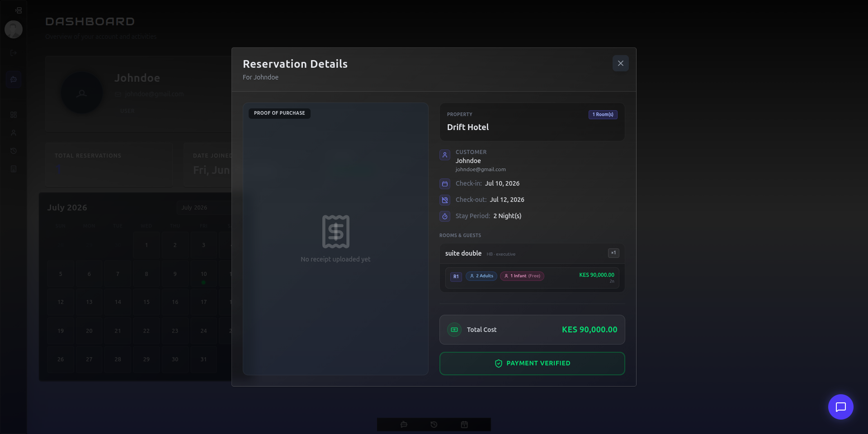The image size is (868, 434).
Task: Click the 2 Night(s) stay period value
Action: pyautogui.click(x=507, y=216)
